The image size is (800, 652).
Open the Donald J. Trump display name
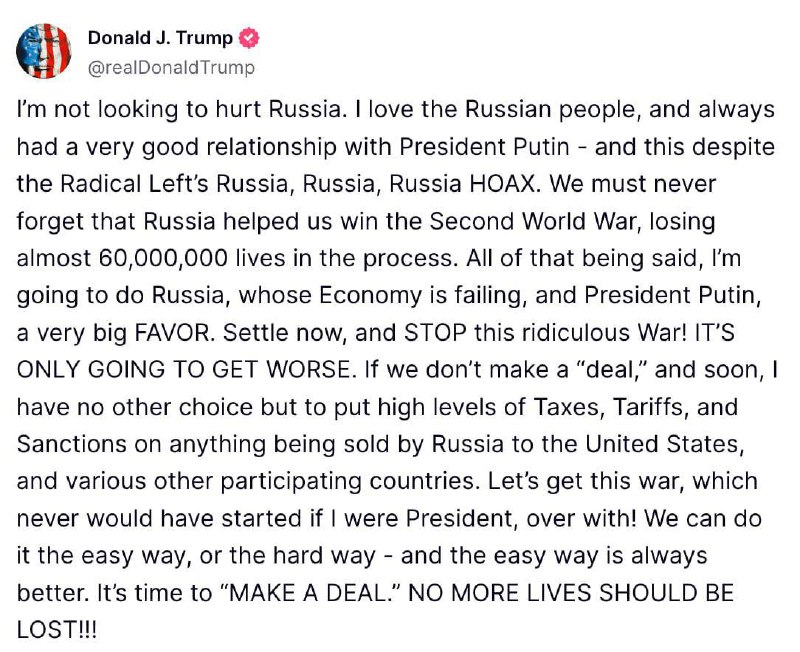pyautogui.click(x=160, y=39)
